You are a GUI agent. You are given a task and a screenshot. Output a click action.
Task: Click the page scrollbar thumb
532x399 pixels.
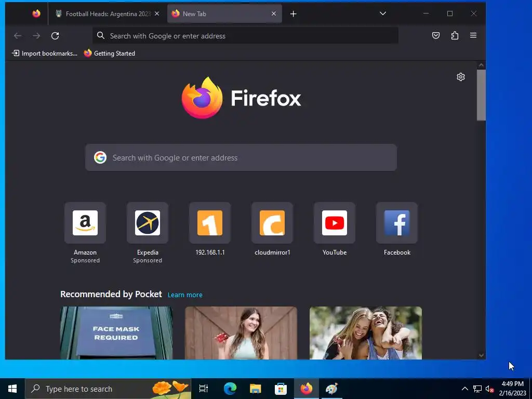click(x=481, y=95)
